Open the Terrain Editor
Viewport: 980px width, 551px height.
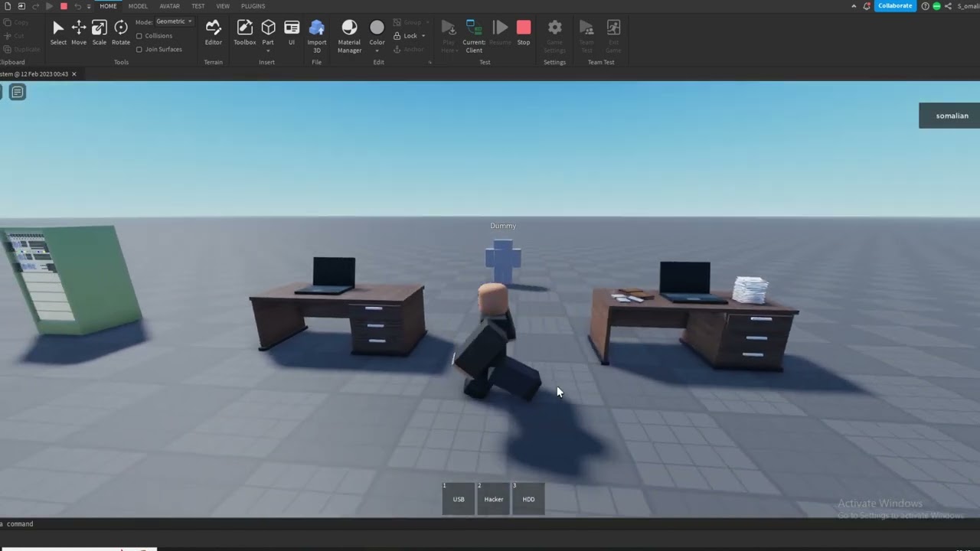(x=214, y=32)
